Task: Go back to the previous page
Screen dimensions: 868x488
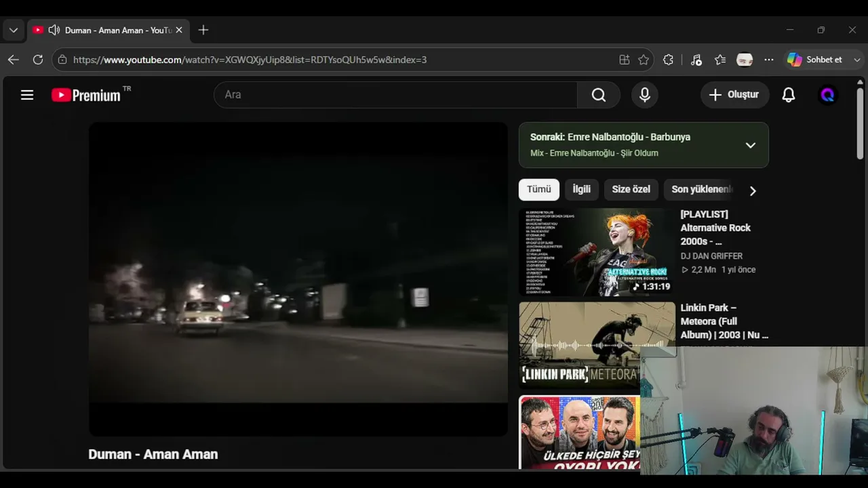Action: tap(14, 60)
